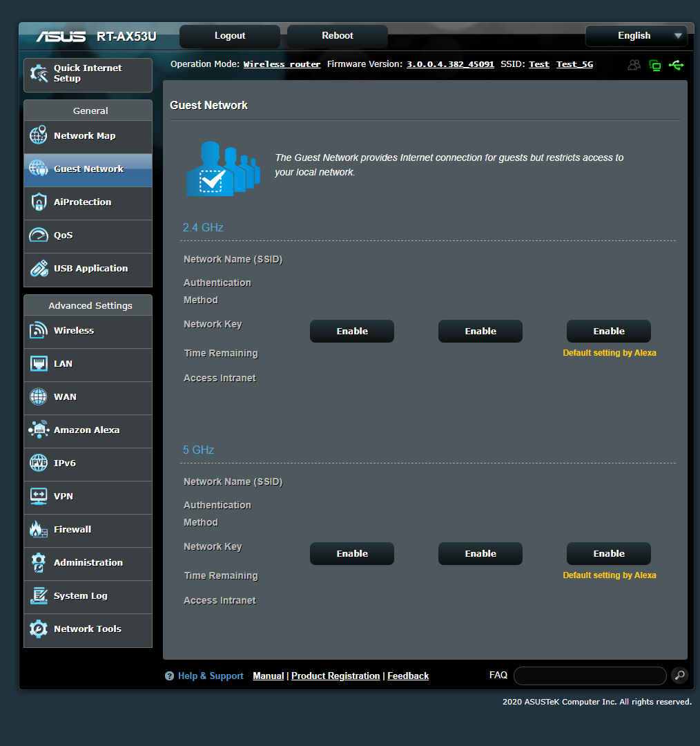
Task: Go to the Wireless settings page
Action: click(x=88, y=331)
